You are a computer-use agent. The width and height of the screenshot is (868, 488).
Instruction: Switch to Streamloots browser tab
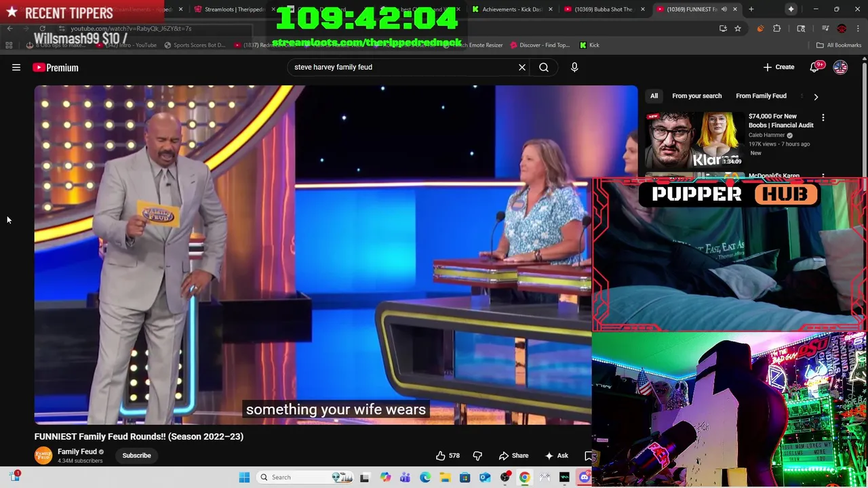pyautogui.click(x=235, y=9)
